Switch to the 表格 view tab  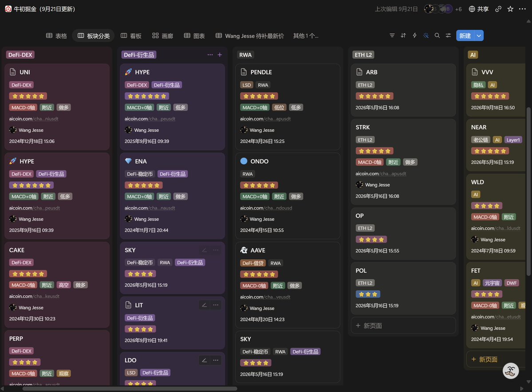click(x=56, y=36)
